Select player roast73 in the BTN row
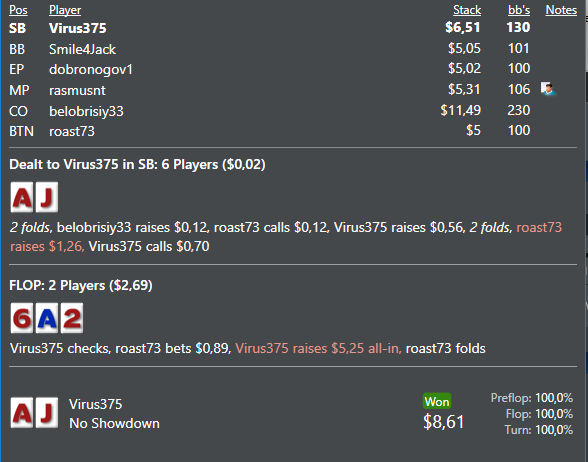The width and height of the screenshot is (588, 462). point(72,132)
